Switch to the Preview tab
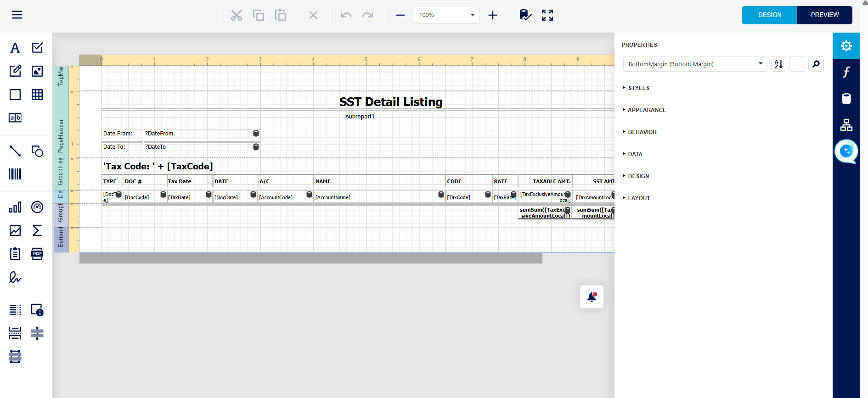The image size is (868, 398). point(824,15)
